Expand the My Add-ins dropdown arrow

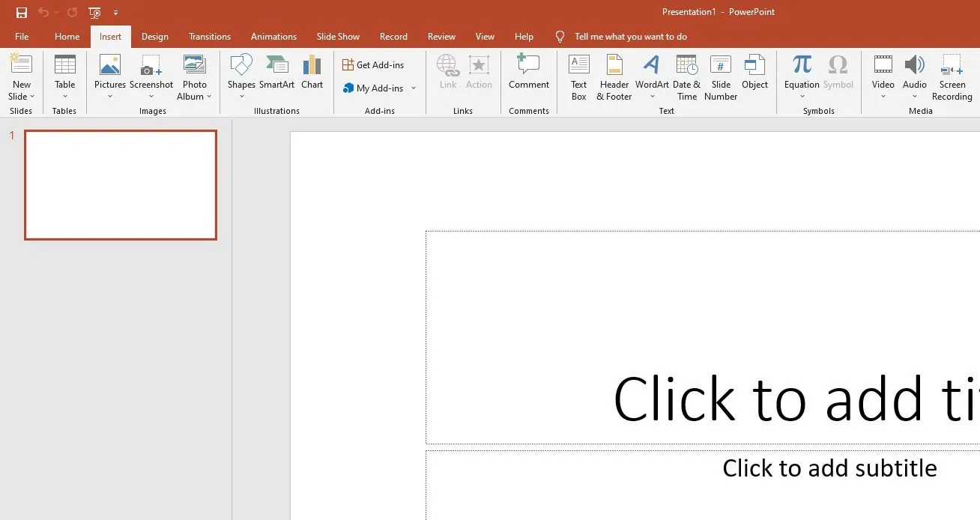[x=414, y=88]
